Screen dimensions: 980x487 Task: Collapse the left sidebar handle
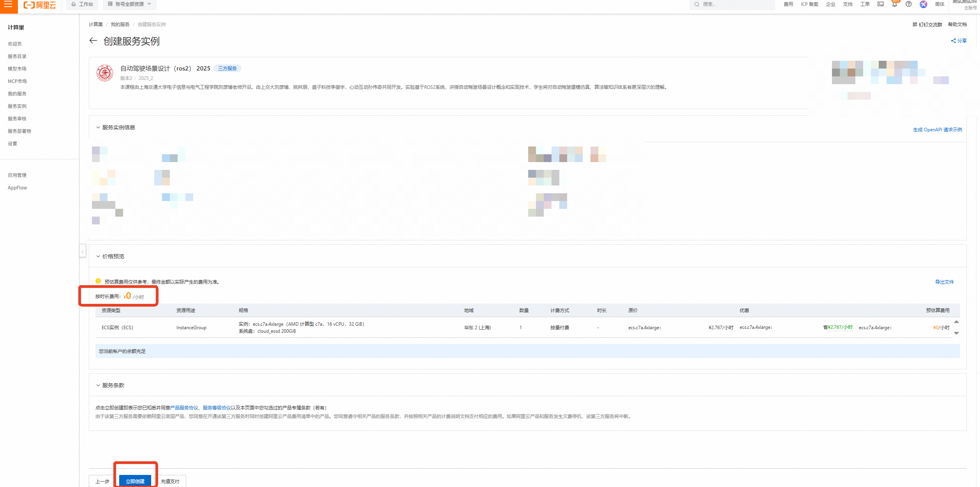[x=83, y=251]
